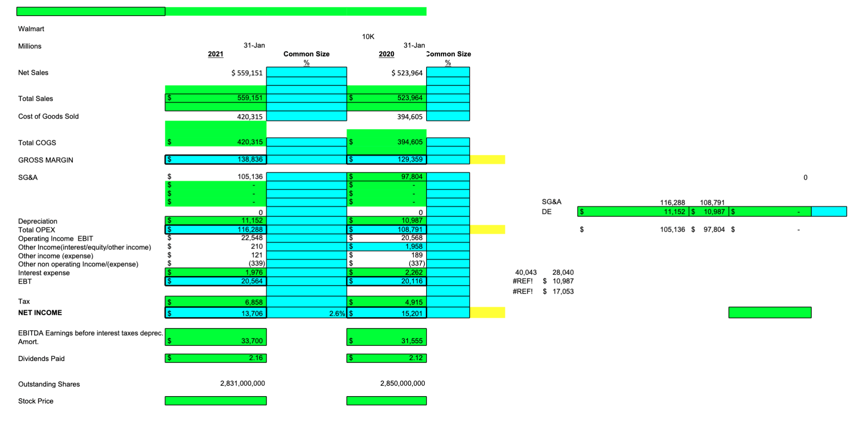Screen dimensions: 868x426
Task: Select the EBT 20,564 cell
Action: pos(215,281)
